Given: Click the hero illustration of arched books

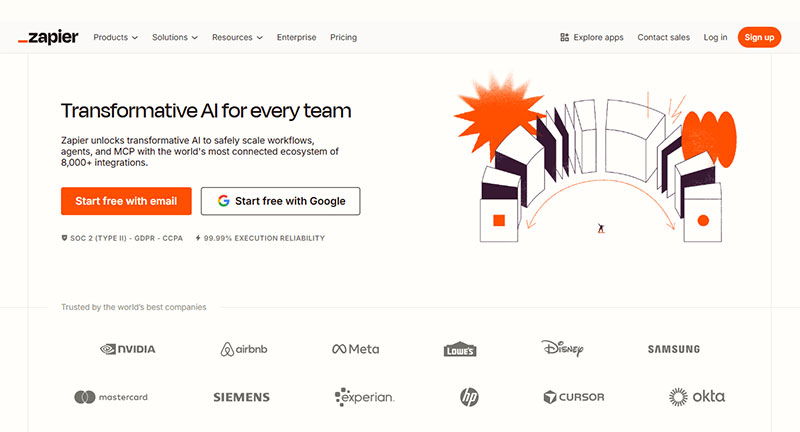Looking at the screenshot, I should click(595, 159).
